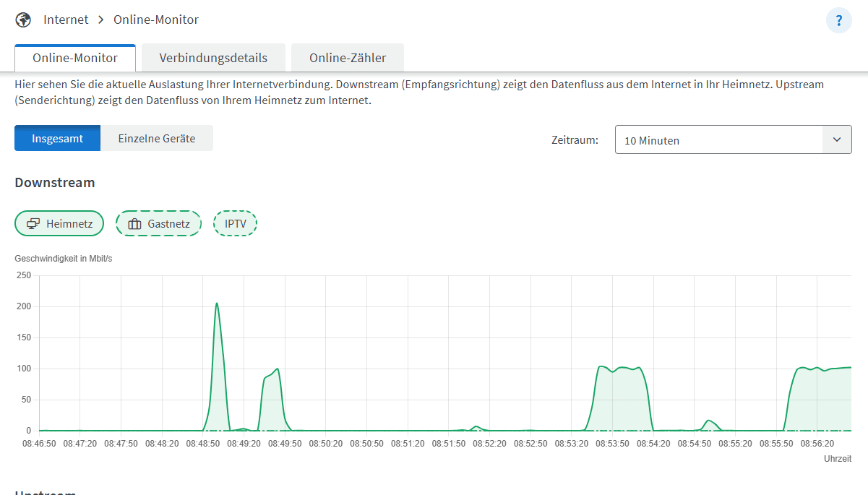Click the Downstream section heading

tap(55, 183)
